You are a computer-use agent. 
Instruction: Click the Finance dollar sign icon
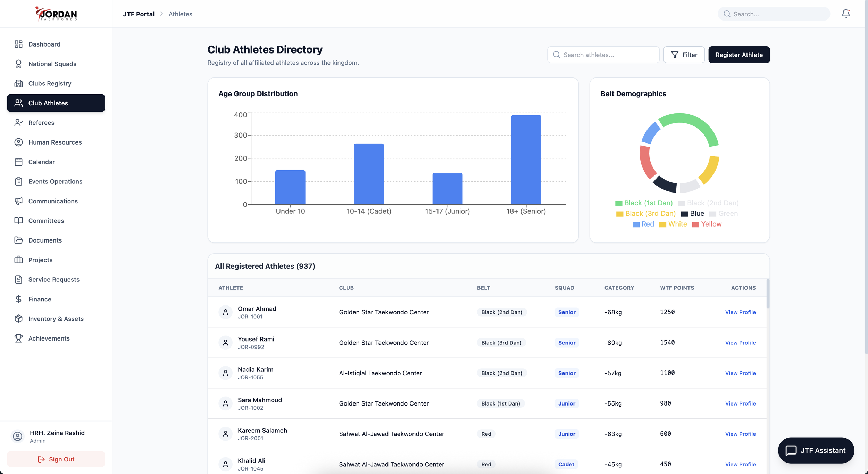(x=18, y=299)
